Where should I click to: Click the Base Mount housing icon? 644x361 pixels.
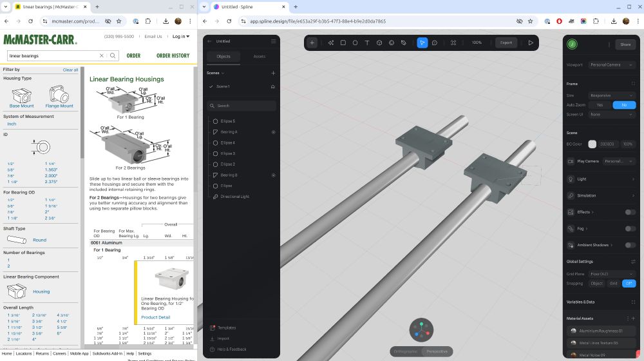pos(21,97)
